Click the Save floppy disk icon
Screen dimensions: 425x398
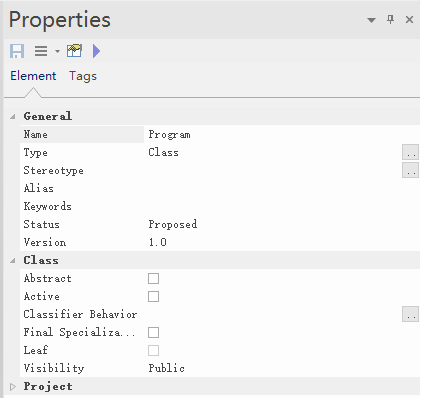pyautogui.click(x=17, y=51)
